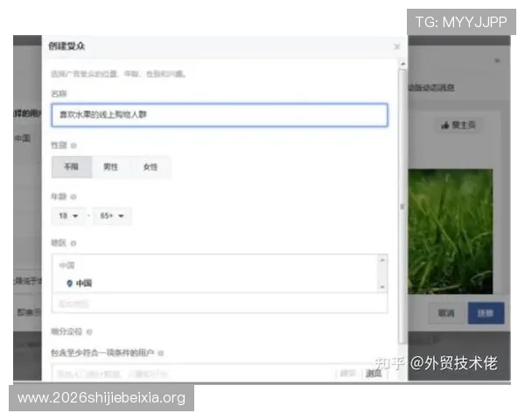Image resolution: width=525 pixels, height=420 pixels.
Task: Select the 男性 gender option
Action: [111, 167]
